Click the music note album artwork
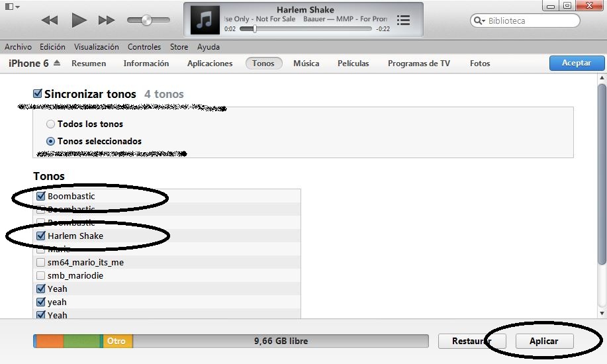This screenshot has width=607, height=364. [x=205, y=20]
